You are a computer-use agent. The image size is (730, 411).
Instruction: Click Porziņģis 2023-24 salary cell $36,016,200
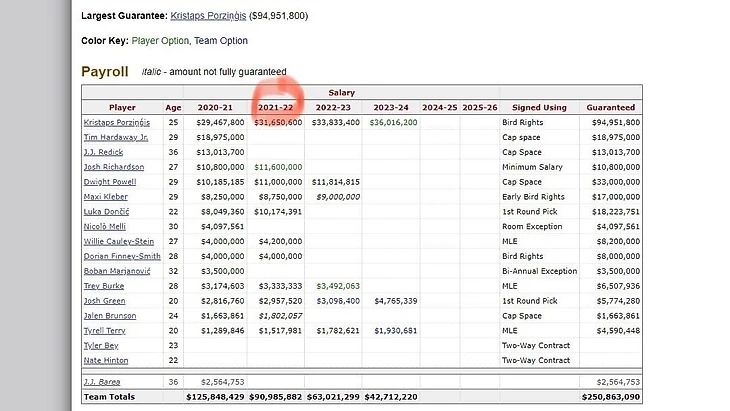click(393, 122)
